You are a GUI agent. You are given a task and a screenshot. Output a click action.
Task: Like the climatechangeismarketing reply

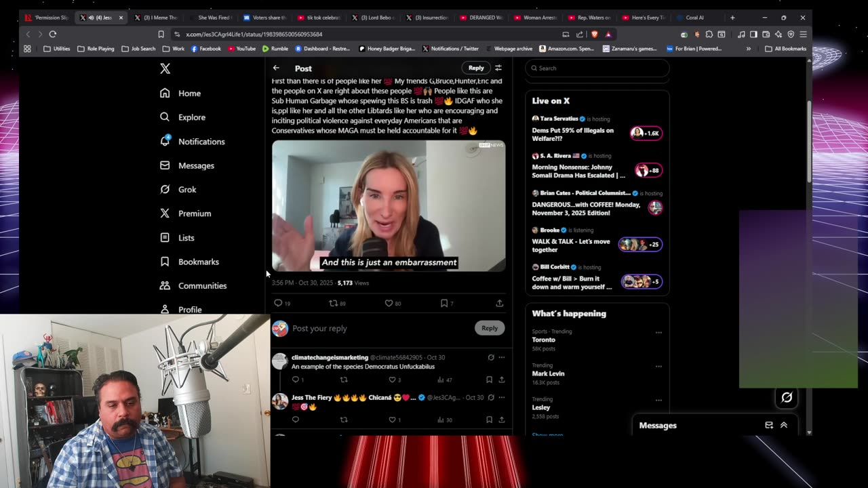(x=395, y=380)
